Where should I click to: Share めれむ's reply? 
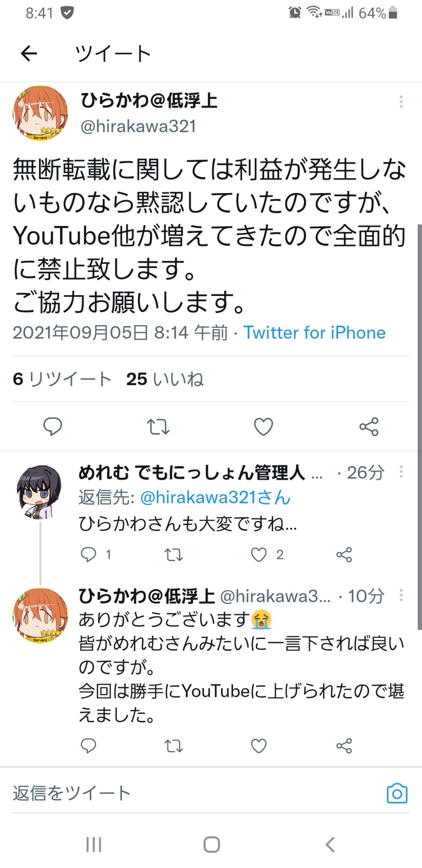344,555
